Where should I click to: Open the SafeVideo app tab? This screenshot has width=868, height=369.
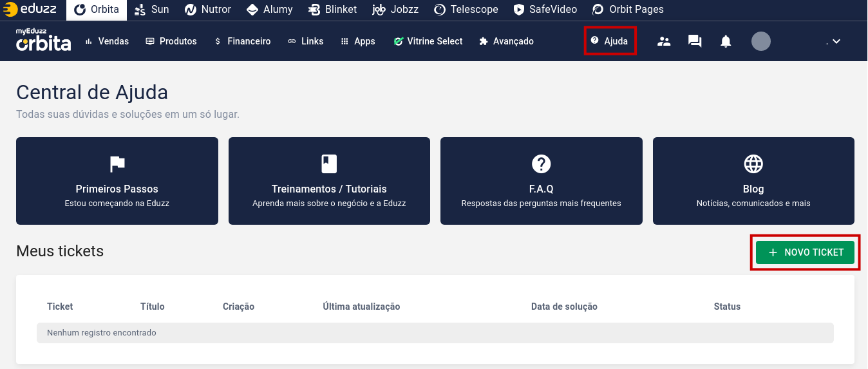point(545,10)
